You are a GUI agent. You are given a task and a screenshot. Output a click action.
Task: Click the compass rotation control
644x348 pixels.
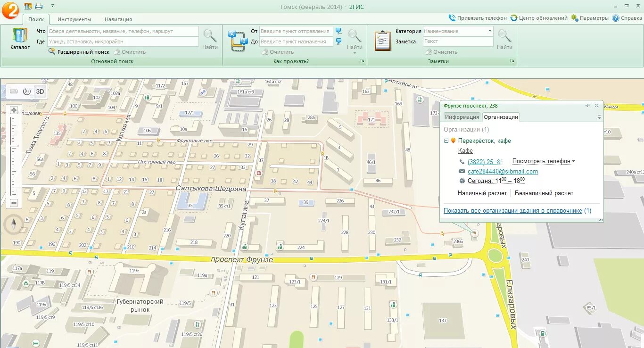(x=13, y=224)
